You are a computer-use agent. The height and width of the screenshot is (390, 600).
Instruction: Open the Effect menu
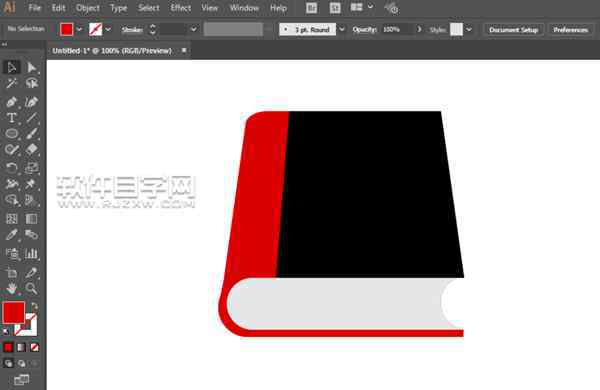click(x=181, y=8)
